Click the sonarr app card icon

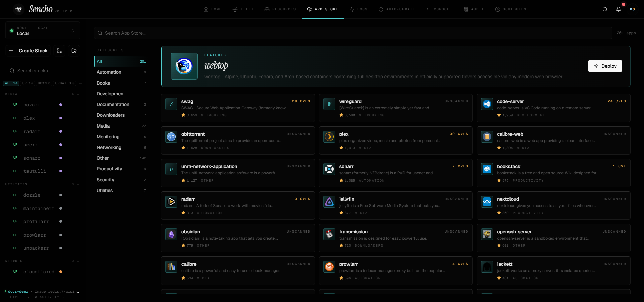(329, 169)
